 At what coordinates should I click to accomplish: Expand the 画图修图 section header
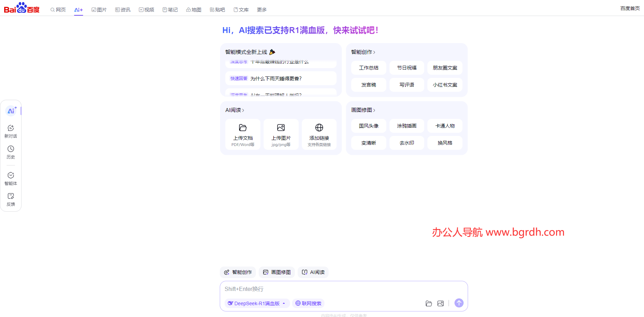[x=363, y=110]
